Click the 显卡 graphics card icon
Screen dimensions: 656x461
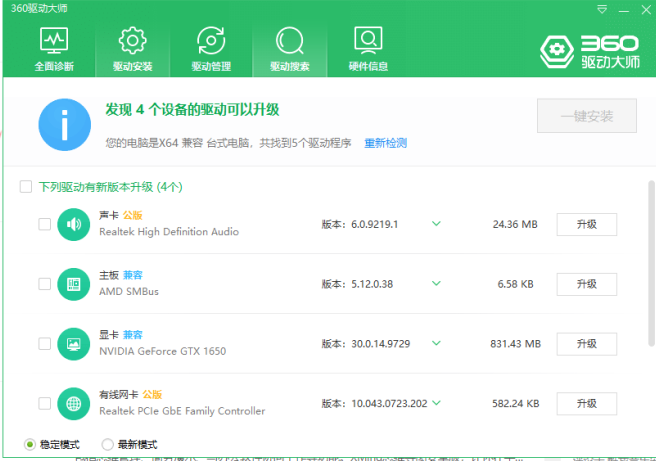[73, 343]
